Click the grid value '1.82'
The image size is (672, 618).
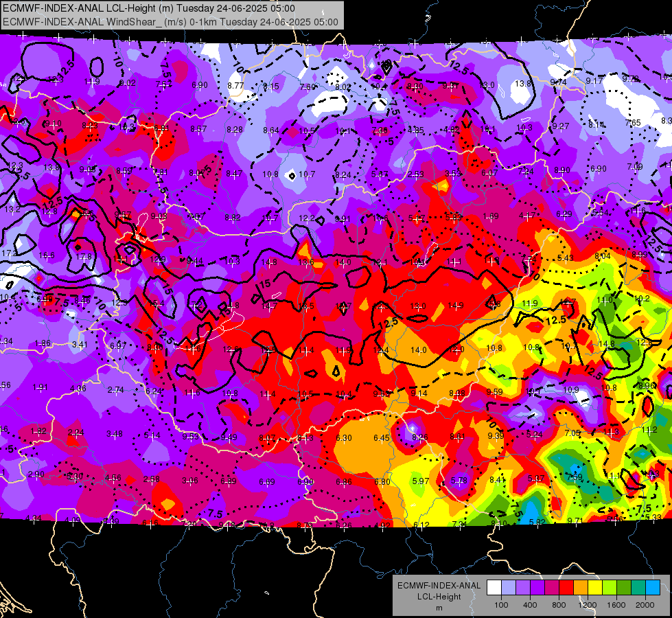pyautogui.click(x=38, y=431)
